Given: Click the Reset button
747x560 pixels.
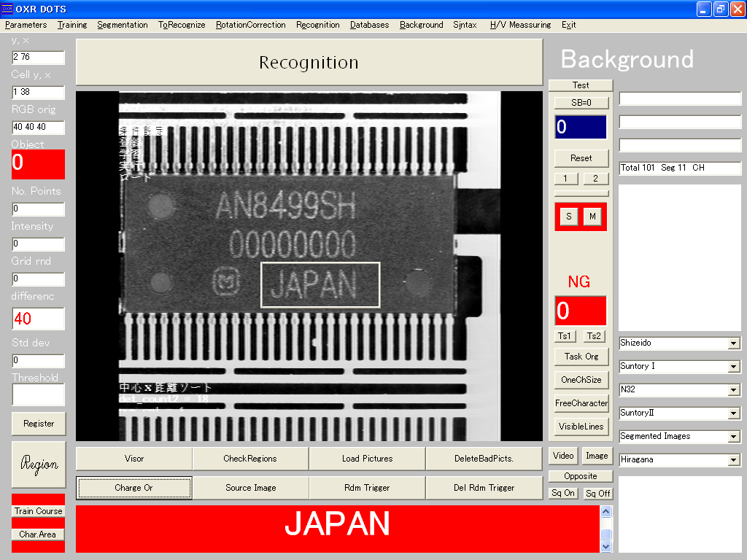Looking at the screenshot, I should click(x=581, y=158).
